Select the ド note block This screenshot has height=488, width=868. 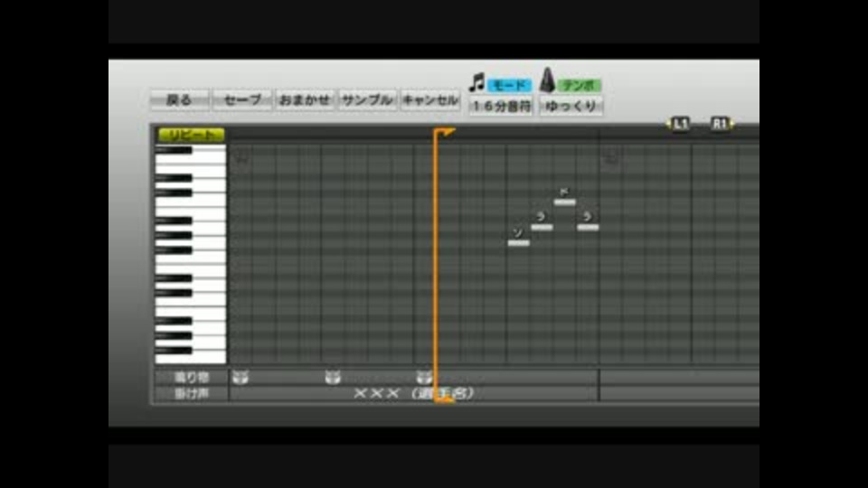[x=564, y=202]
